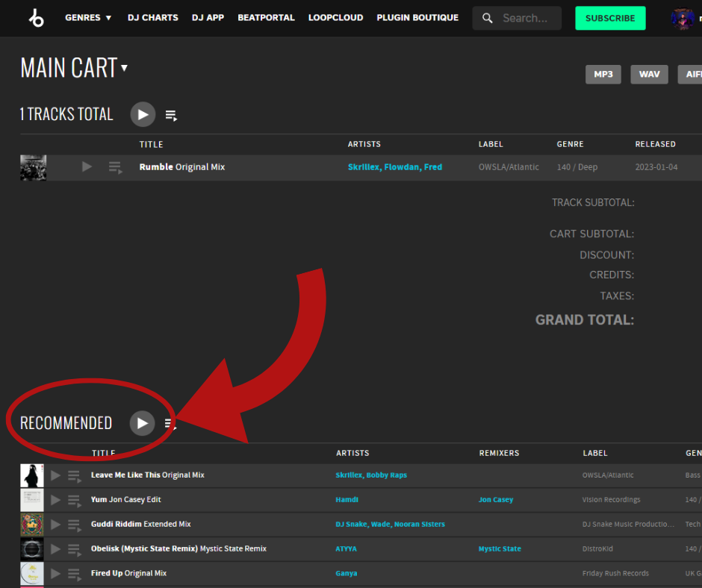Viewport: 702px width, 588px height.
Task: Play Leave Me Like This track
Action: (x=55, y=475)
